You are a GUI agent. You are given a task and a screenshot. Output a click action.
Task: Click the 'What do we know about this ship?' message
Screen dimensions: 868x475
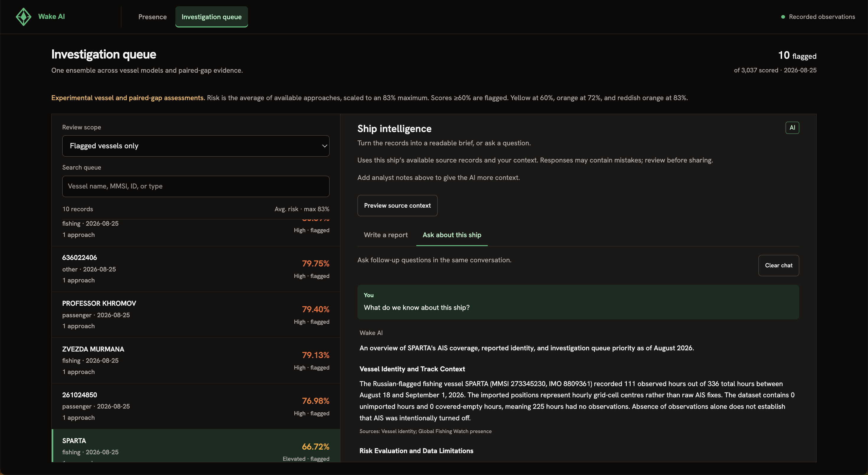pos(417,308)
